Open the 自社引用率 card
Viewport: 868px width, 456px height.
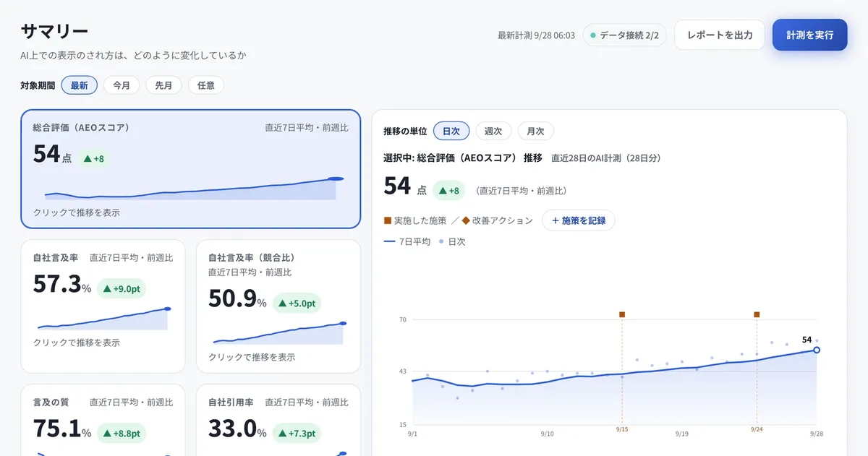click(278, 420)
